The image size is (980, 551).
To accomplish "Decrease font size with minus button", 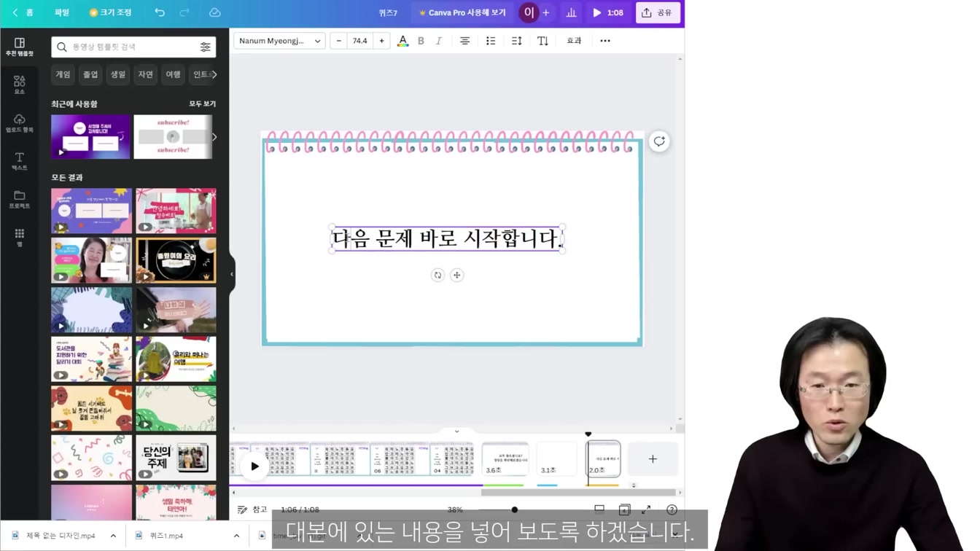I will [x=338, y=41].
